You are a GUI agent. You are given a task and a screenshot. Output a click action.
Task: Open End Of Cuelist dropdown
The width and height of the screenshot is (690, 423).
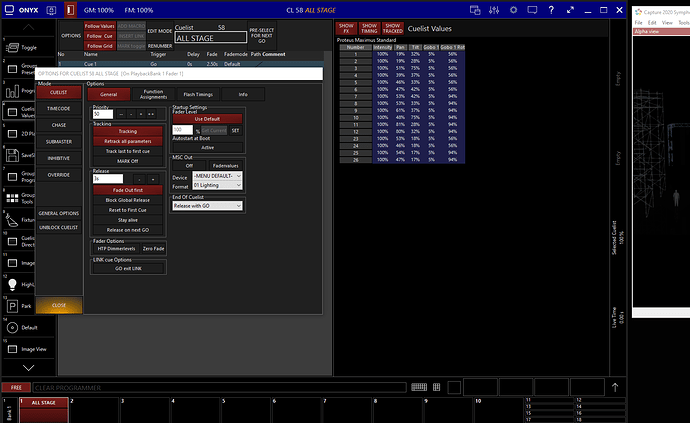(207, 206)
